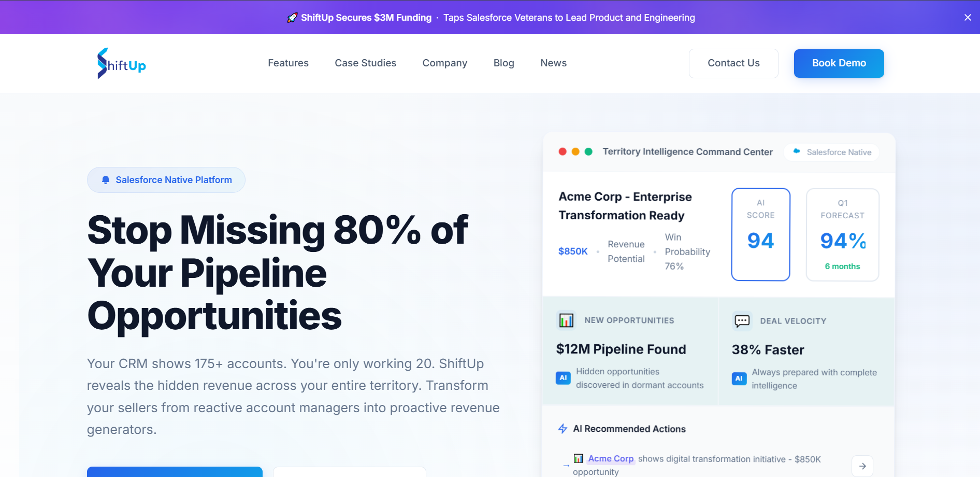Click the orange window dot
The image size is (980, 477).
[575, 151]
